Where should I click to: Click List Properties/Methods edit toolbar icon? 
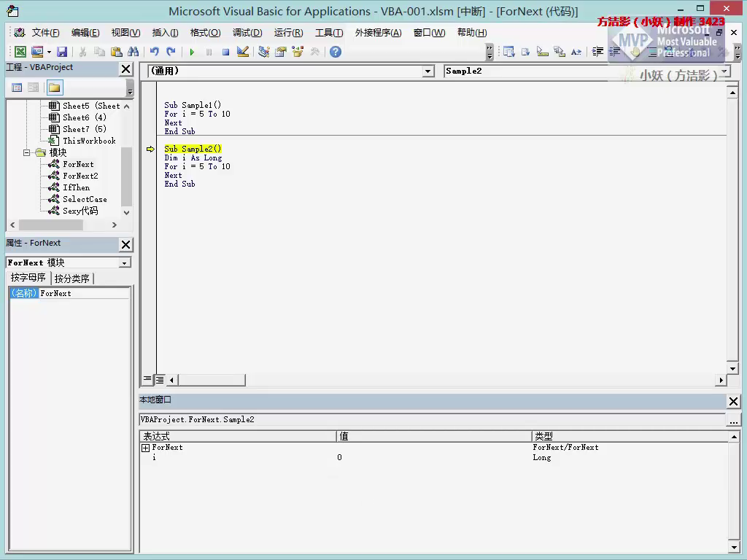pyautogui.click(x=508, y=52)
